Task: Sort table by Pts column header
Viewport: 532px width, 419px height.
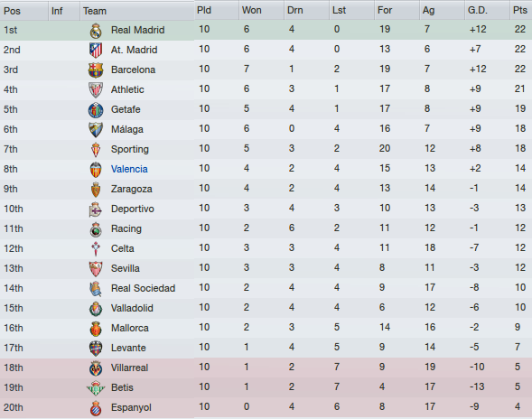Action: click(520, 11)
